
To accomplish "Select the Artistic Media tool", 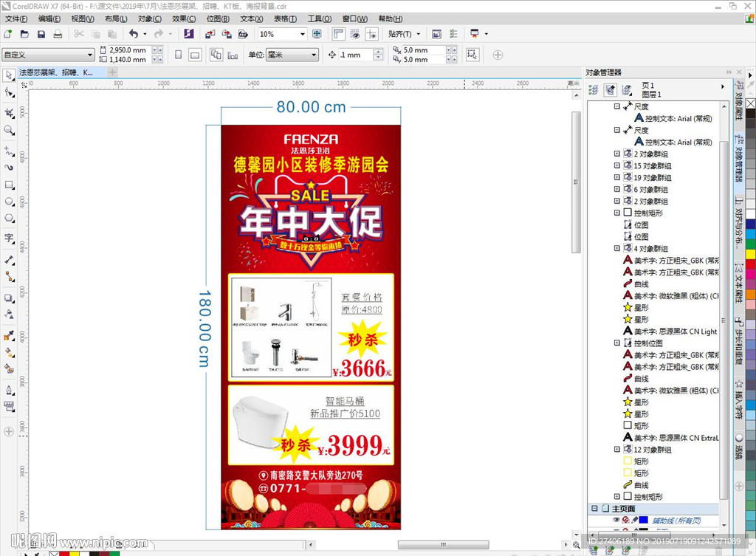I will (9, 168).
